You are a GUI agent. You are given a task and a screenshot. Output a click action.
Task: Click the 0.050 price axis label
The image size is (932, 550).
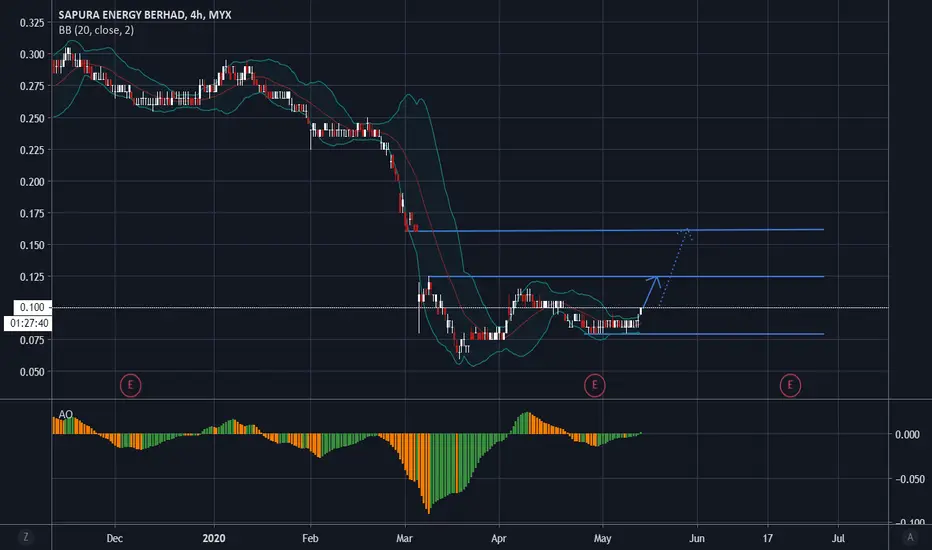coord(32,372)
